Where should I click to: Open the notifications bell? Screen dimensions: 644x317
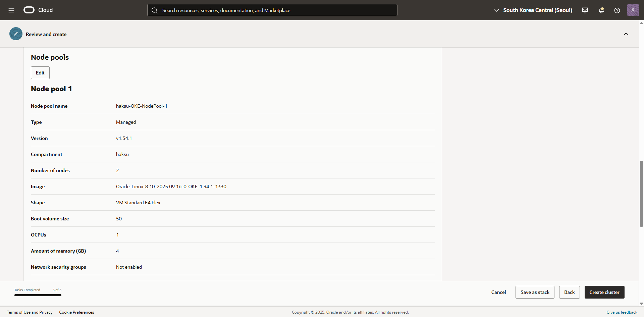(x=601, y=10)
